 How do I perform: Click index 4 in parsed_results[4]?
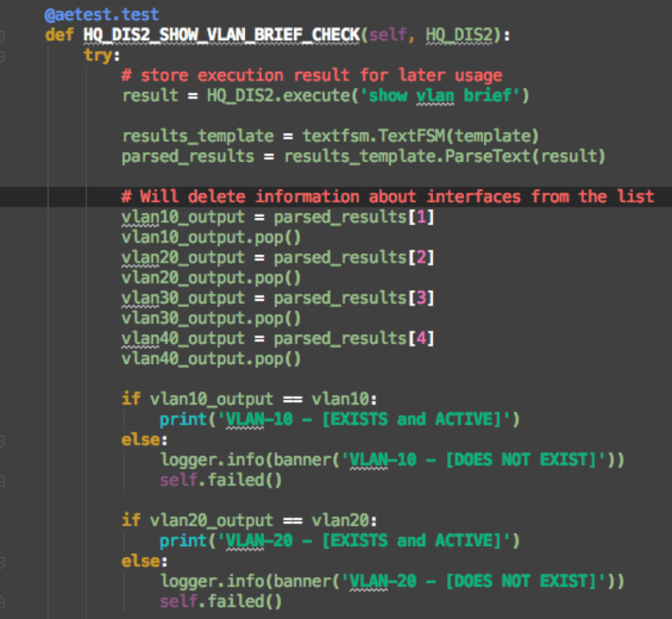421,338
